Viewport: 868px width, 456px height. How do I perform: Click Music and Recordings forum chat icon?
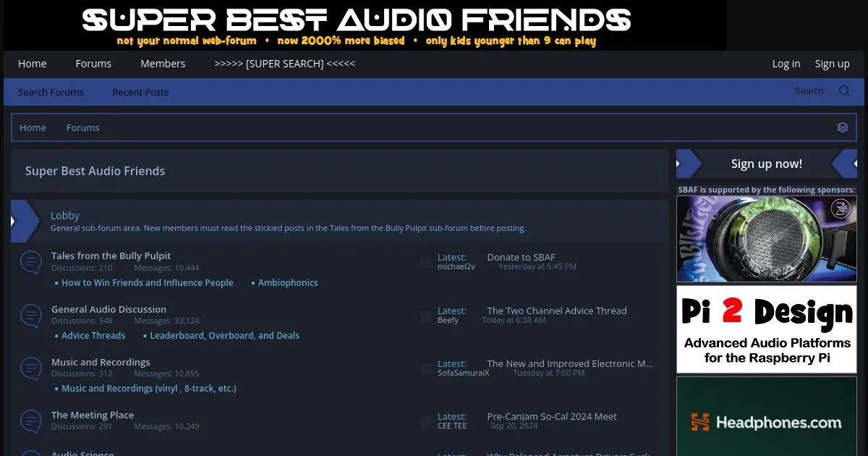pos(30,368)
